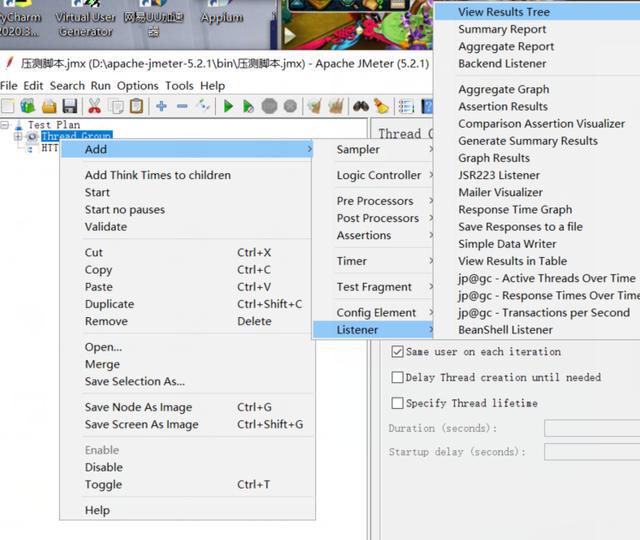Open the File menu
This screenshot has width=640, height=540.
pyautogui.click(x=9, y=86)
